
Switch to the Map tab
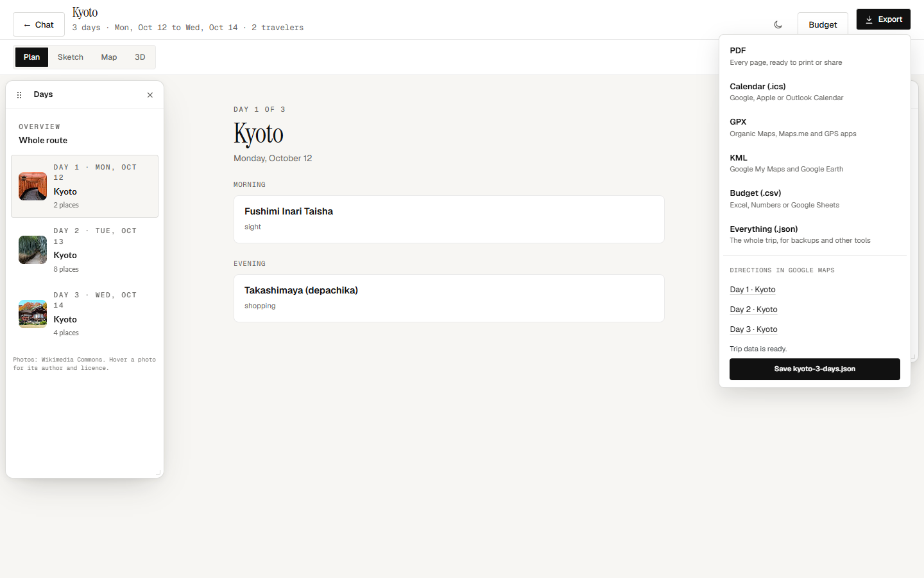(x=109, y=57)
